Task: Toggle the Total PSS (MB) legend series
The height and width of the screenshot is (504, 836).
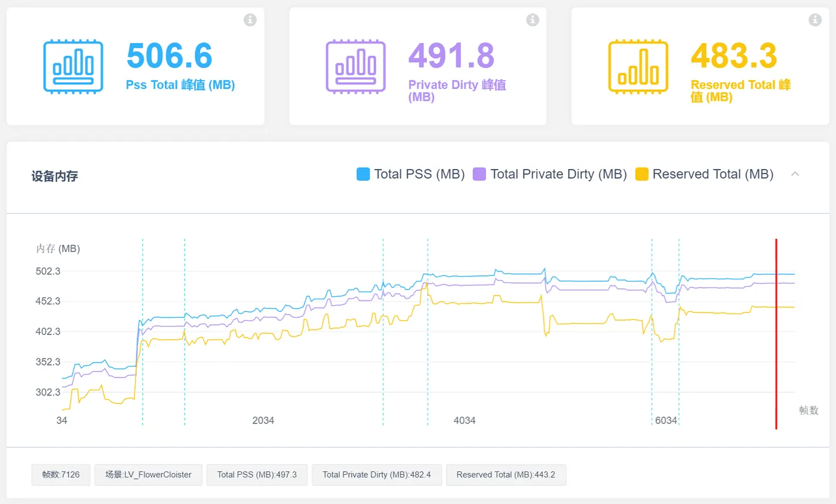Action: [x=411, y=174]
